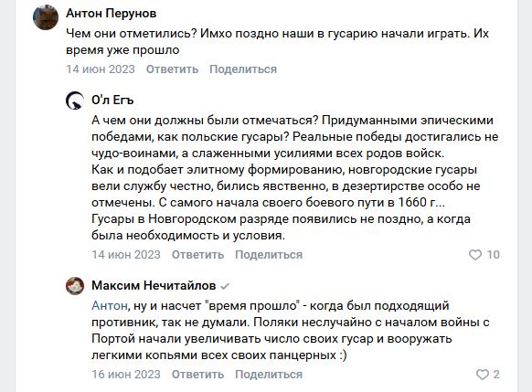Open Антон Перунов's profile via name
The width and height of the screenshot is (532, 392).
pyautogui.click(x=112, y=13)
